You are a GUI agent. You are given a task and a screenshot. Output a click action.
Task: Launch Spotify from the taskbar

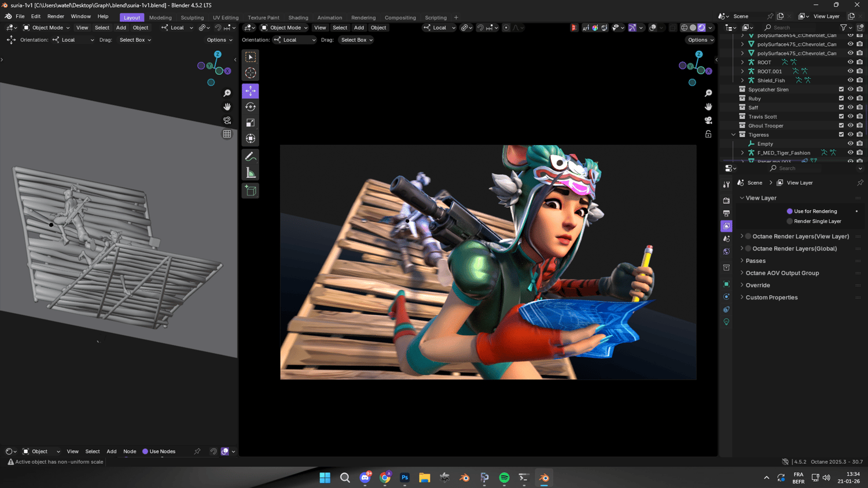[504, 478]
